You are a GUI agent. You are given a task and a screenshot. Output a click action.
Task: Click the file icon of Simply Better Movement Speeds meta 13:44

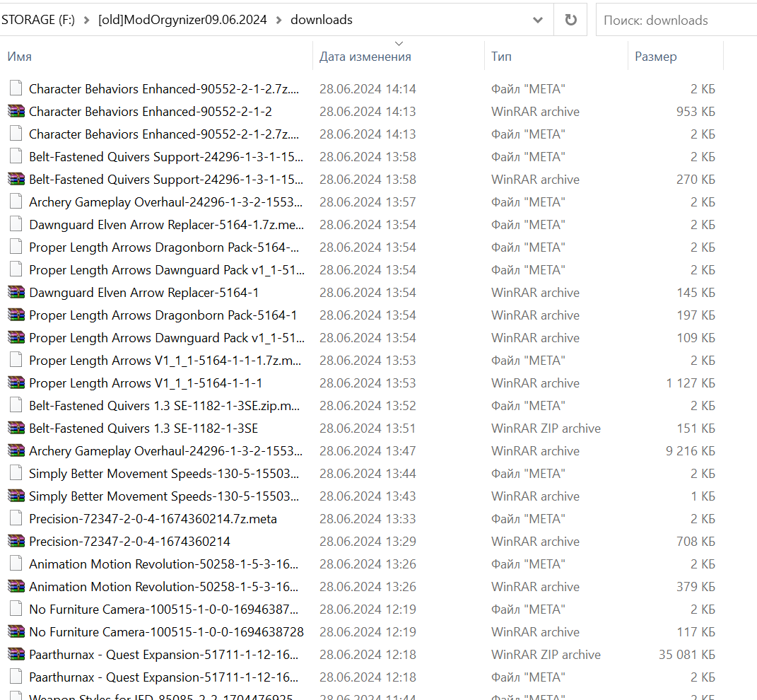click(x=16, y=474)
